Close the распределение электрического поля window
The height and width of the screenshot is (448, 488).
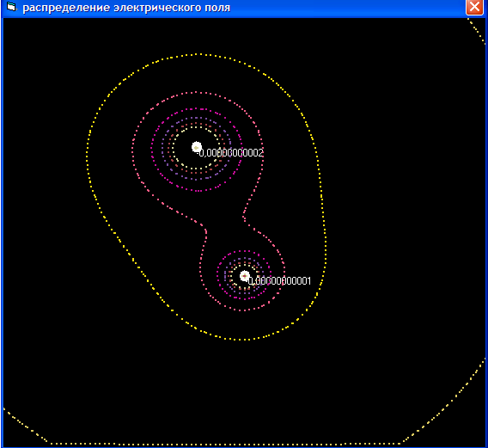pyautogui.click(x=474, y=7)
